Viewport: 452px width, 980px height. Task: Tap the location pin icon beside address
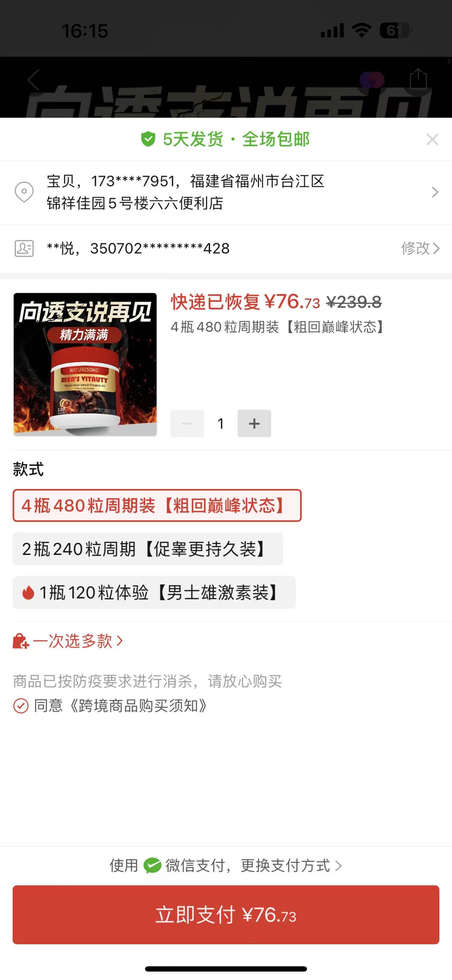click(24, 192)
